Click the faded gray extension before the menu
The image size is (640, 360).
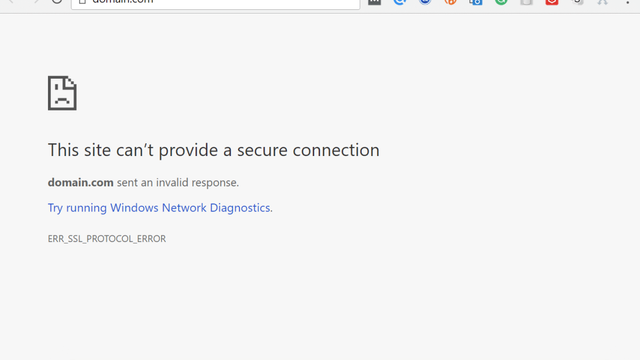602,2
